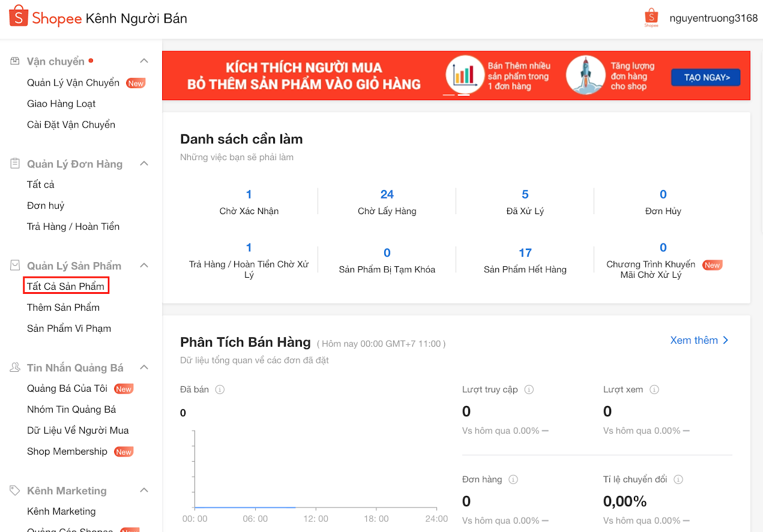The width and height of the screenshot is (763, 532).
Task: Click the info icon beside Tỉ lệ chuyển đổi
Action: click(x=678, y=480)
